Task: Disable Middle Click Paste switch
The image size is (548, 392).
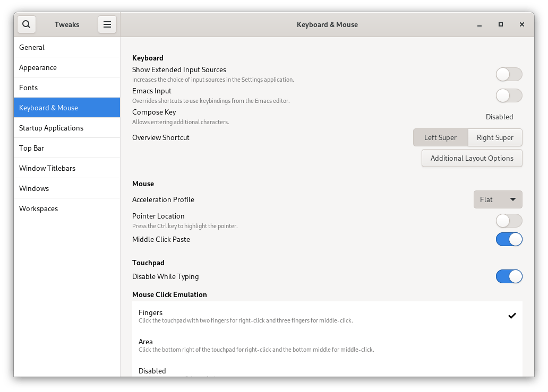Action: click(509, 239)
